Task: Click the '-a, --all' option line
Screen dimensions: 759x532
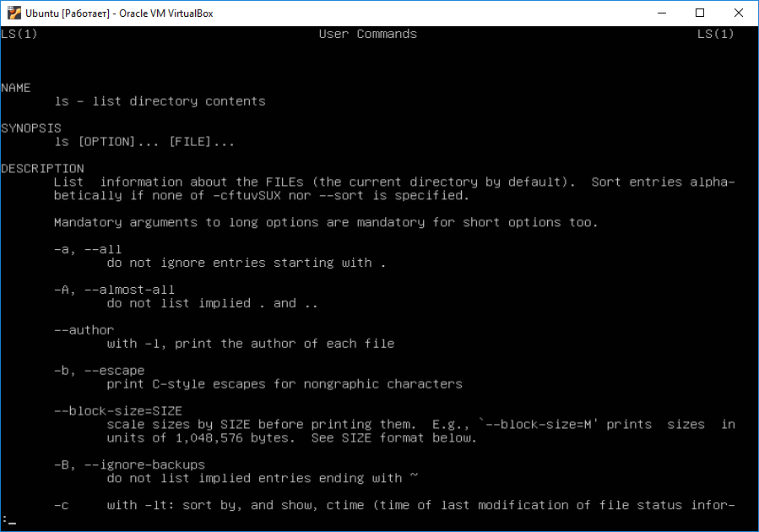Action: pos(88,249)
